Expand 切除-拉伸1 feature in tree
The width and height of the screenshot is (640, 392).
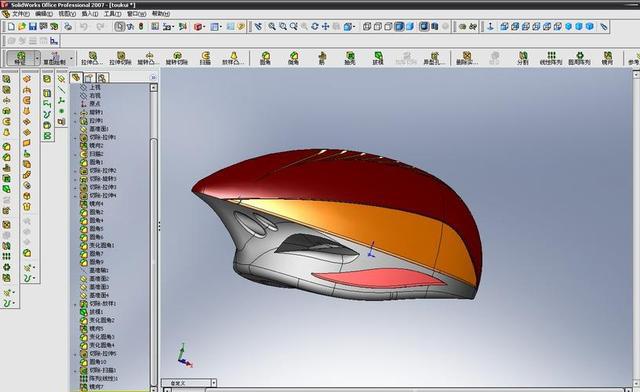pyautogui.click(x=75, y=138)
